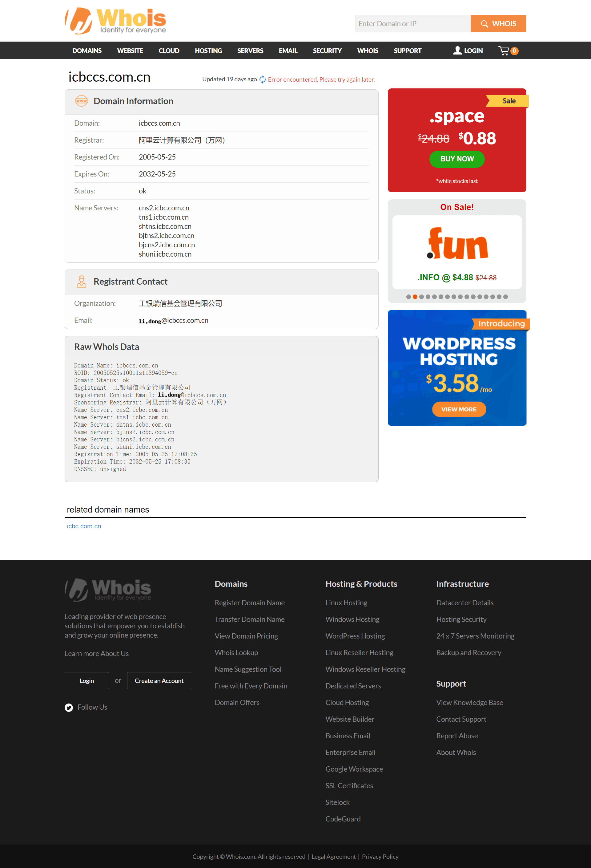The width and height of the screenshot is (591, 868).
Task: Open the DOMAINS menu
Action: point(87,51)
